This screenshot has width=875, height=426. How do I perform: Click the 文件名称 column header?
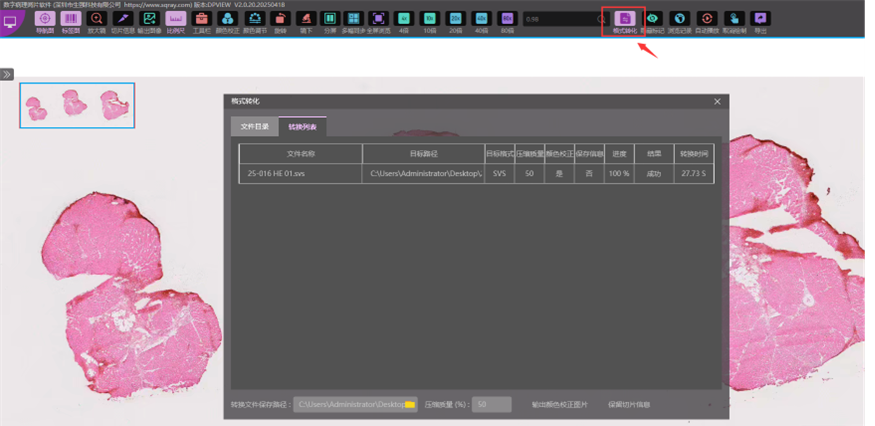(x=301, y=154)
